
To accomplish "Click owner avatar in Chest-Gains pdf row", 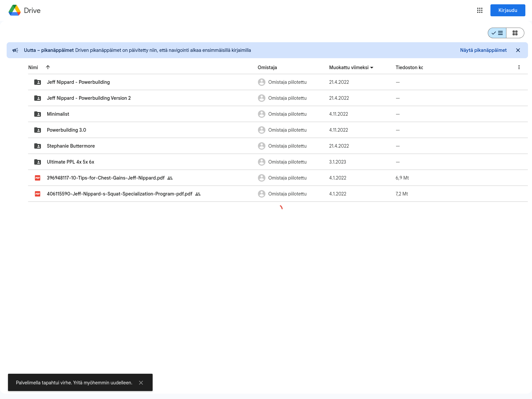I will click(x=262, y=178).
